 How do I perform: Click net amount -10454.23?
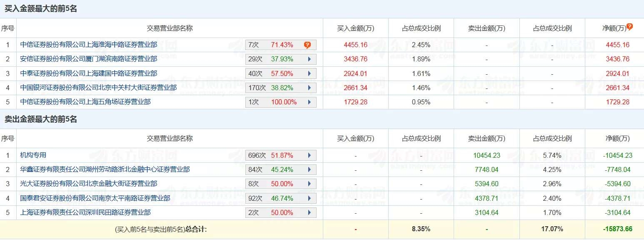point(617,155)
